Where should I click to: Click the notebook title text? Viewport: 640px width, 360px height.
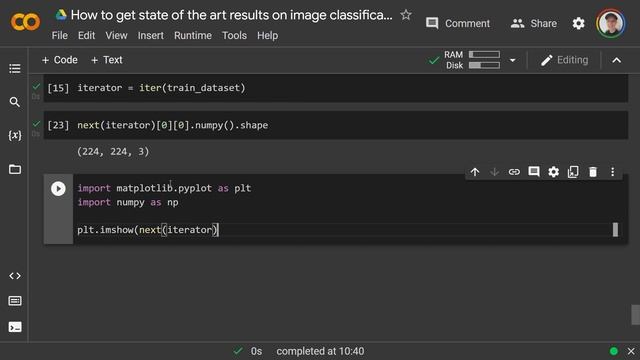[231, 15]
